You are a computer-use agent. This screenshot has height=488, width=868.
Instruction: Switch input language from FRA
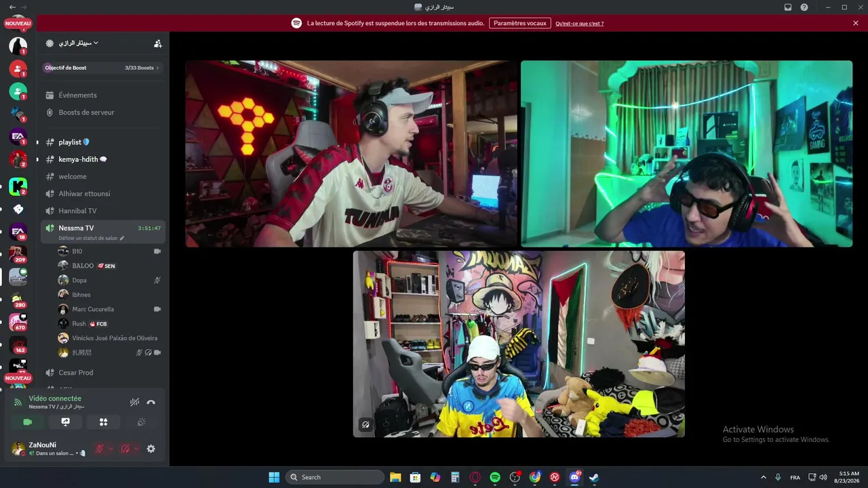pyautogui.click(x=795, y=477)
